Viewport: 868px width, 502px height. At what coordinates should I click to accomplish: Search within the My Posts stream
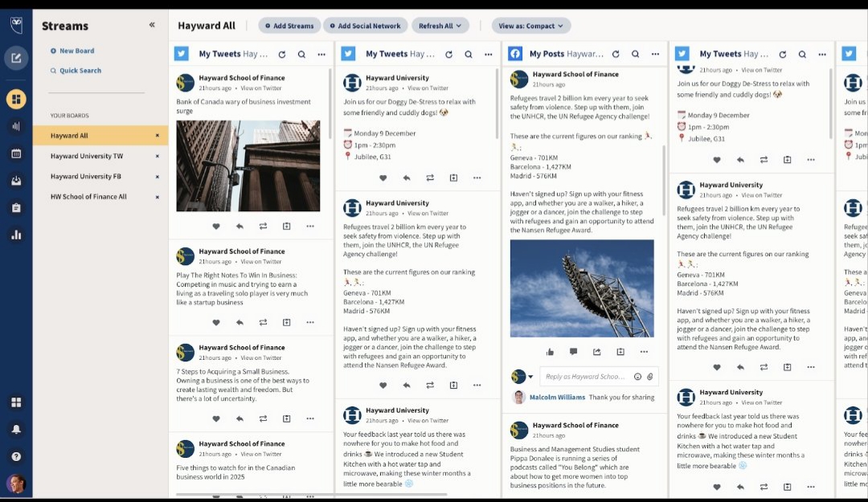coord(636,55)
